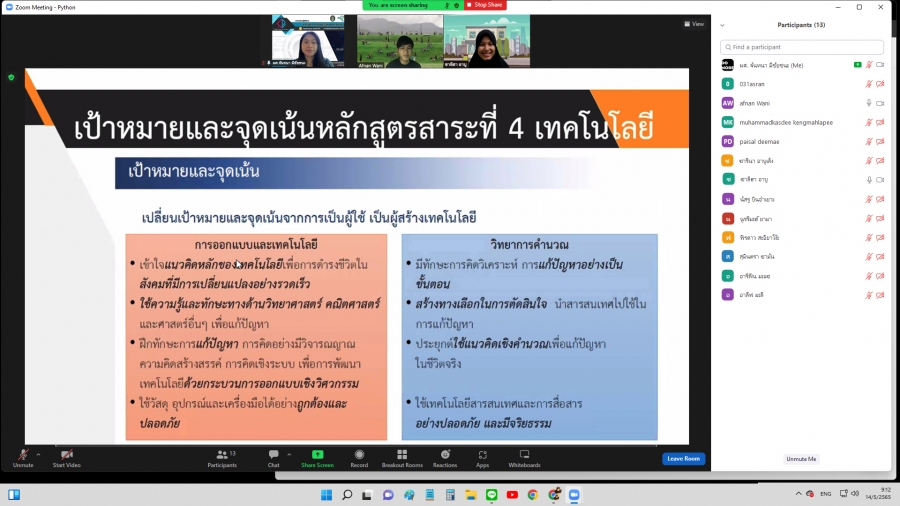Open Whiteboards
This screenshot has width=900, height=506.
524,455
